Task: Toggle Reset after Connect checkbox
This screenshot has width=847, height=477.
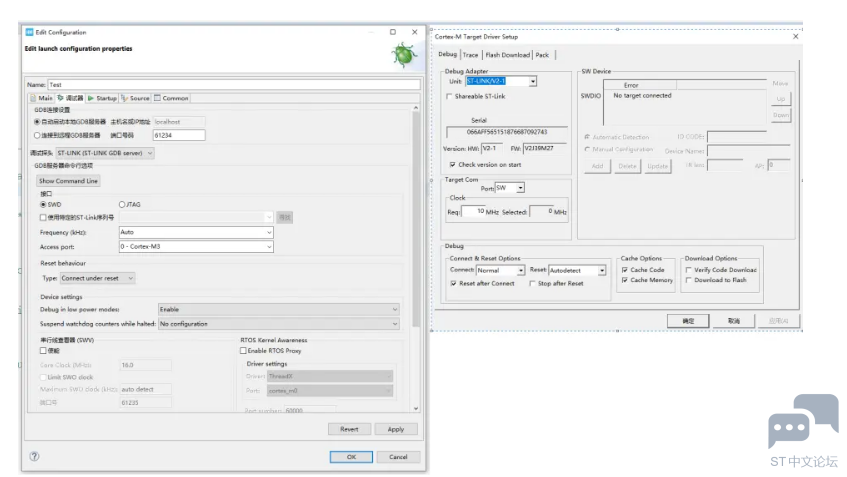Action: pos(454,284)
